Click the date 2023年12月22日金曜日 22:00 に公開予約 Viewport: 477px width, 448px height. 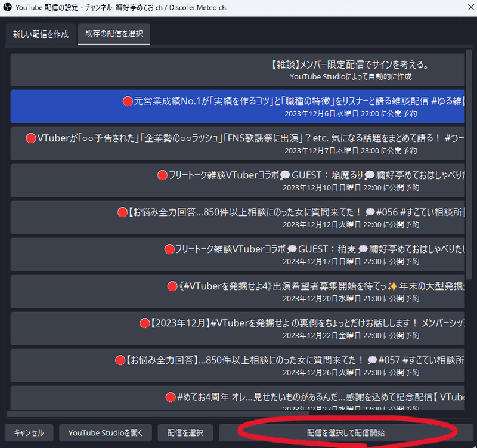[x=351, y=335]
